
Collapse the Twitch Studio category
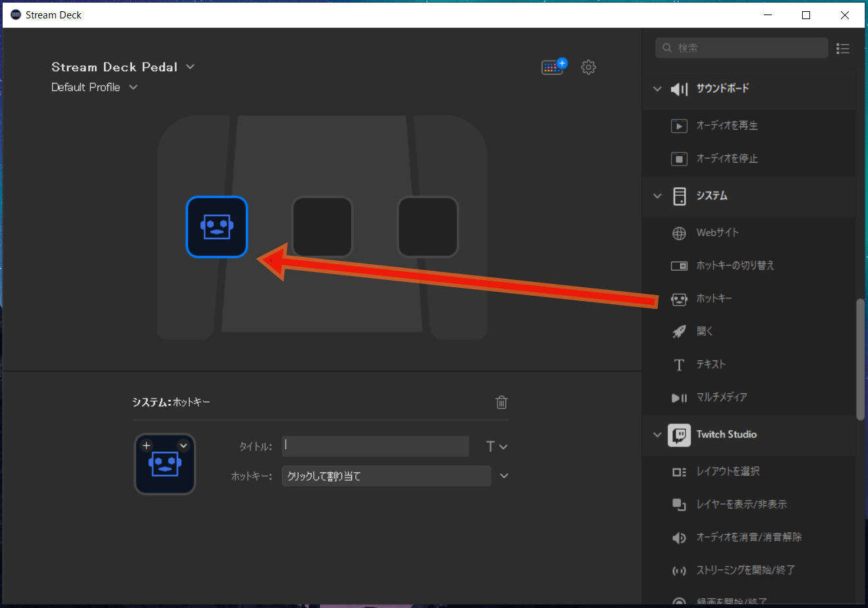click(x=657, y=434)
